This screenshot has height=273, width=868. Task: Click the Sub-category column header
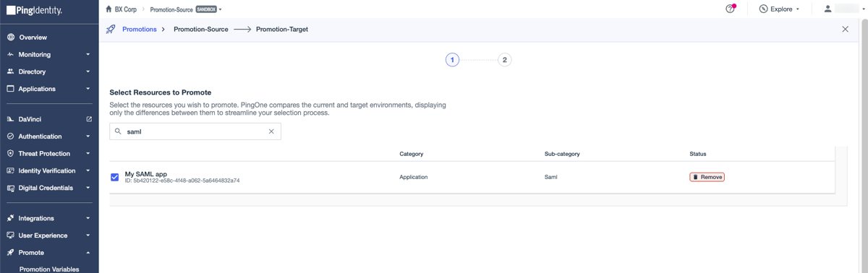562,154
